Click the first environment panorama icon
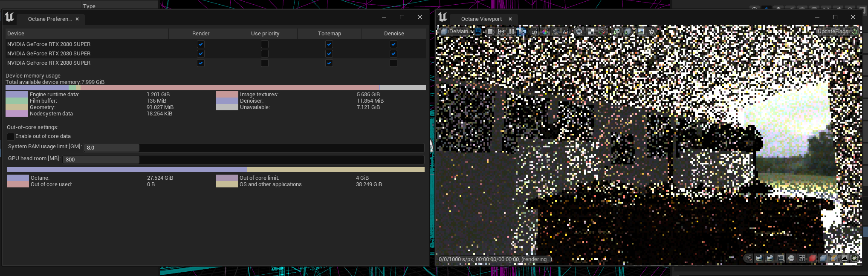 [759, 258]
